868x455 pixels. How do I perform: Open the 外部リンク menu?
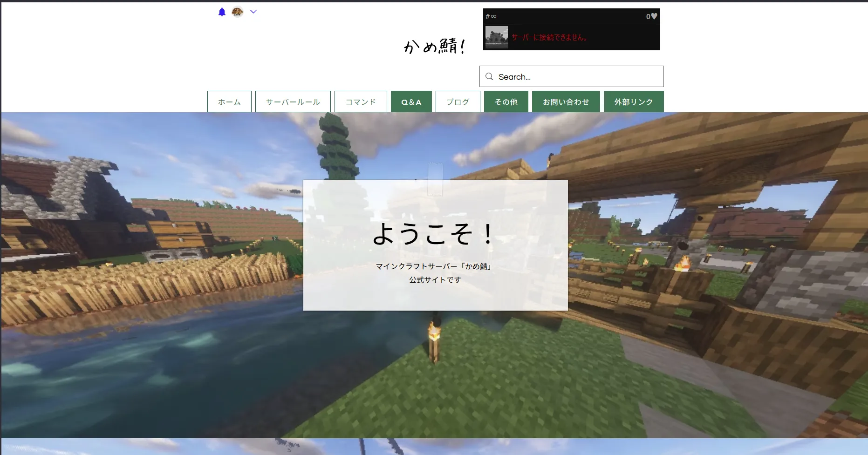(634, 102)
